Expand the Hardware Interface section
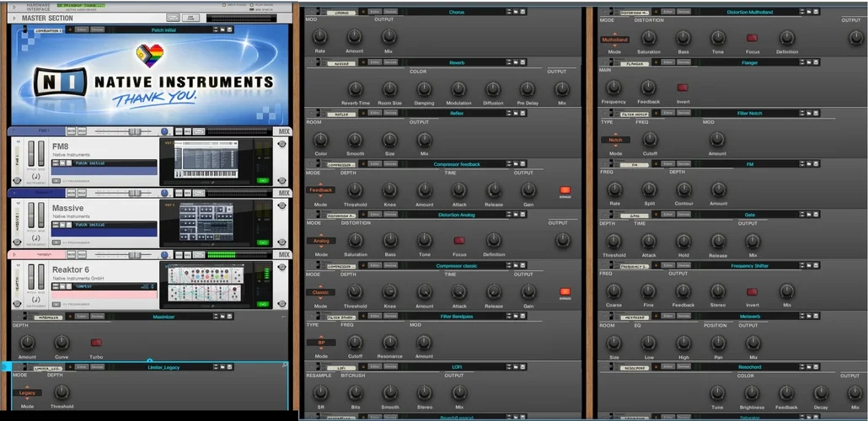This screenshot has width=868, height=421. [13, 8]
